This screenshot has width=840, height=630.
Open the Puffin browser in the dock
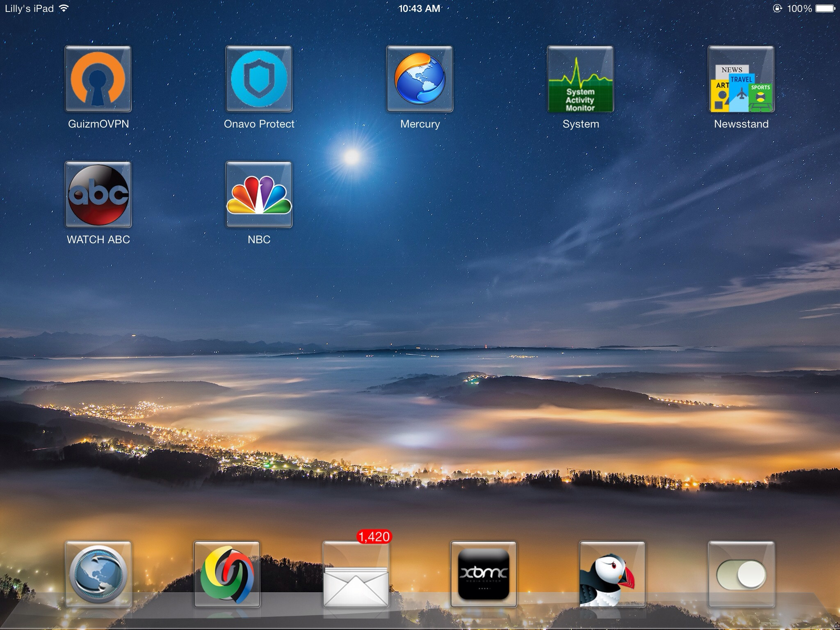pos(612,574)
